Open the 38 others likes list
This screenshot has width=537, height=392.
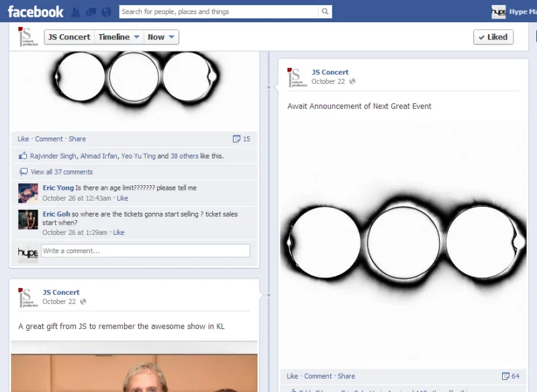[185, 156]
